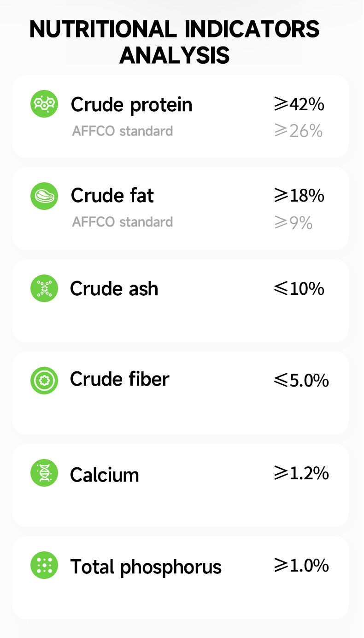
Task: Select the Crude protein label
Action: [131, 105]
